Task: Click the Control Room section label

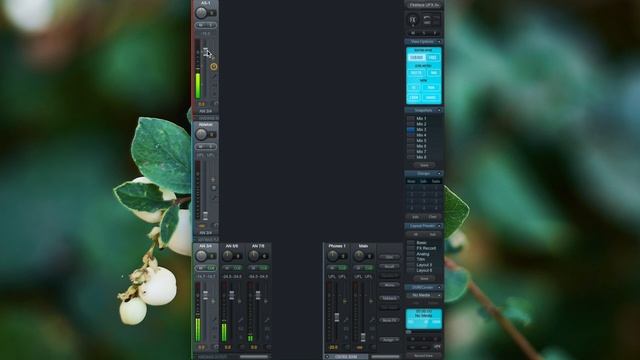Action: [x=346, y=357]
